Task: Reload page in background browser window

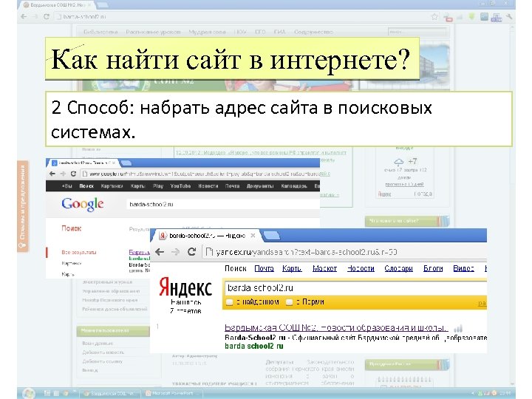Action: [47, 16]
